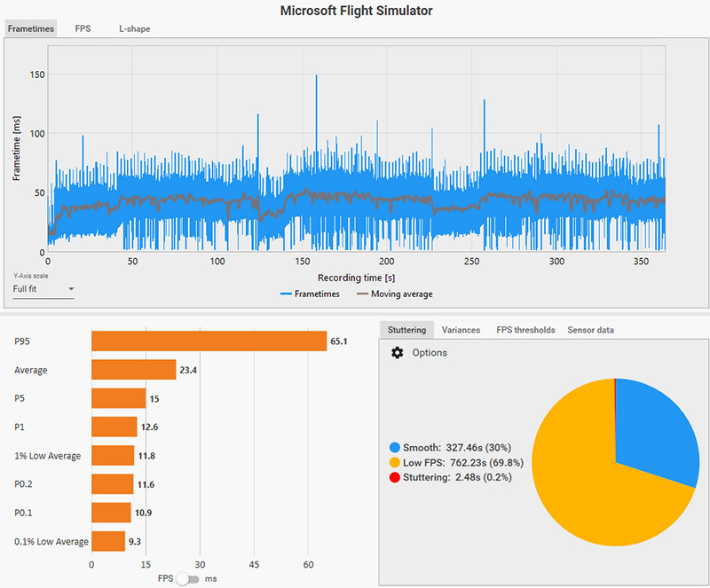The height and width of the screenshot is (588, 710).
Task: Open the Sensor data tab
Action: coord(590,330)
